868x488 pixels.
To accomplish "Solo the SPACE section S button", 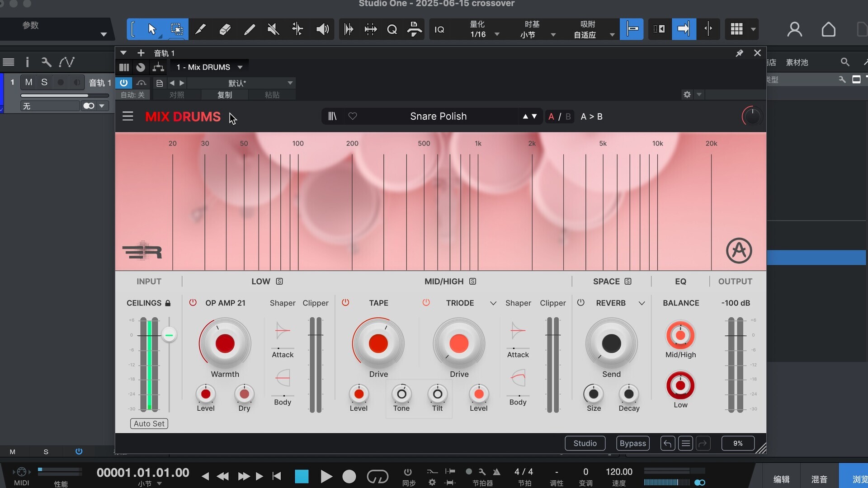I will pyautogui.click(x=628, y=281).
